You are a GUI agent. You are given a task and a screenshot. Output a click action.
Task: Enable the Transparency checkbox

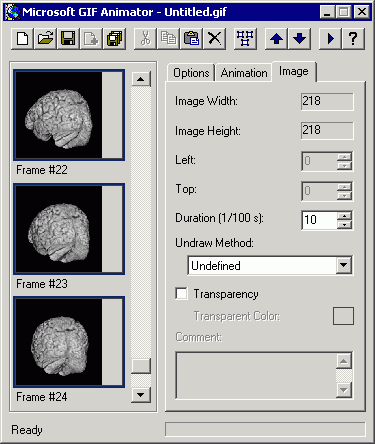pyautogui.click(x=181, y=294)
